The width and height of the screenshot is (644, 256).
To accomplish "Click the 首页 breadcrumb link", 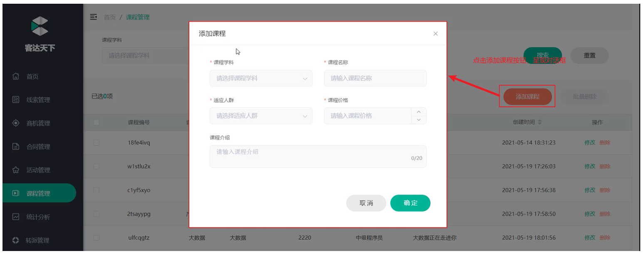I will tap(110, 17).
